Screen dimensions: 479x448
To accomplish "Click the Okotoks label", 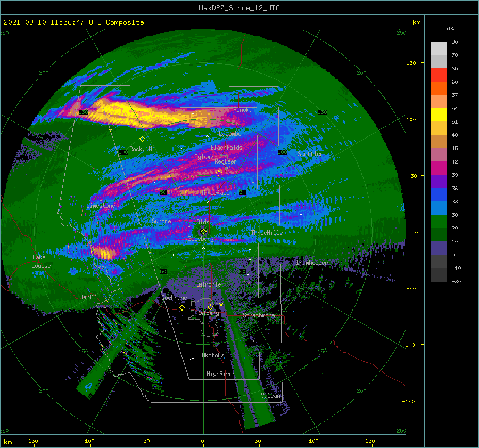I will tap(213, 355).
